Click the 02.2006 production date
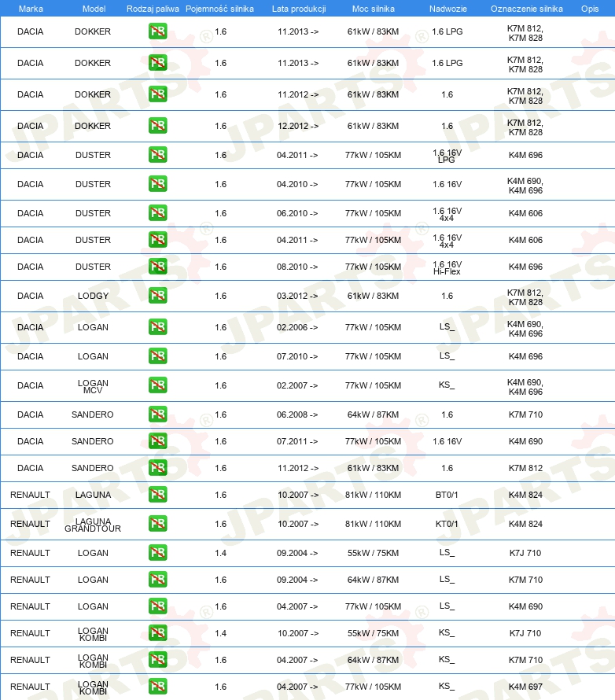Viewport: 615px width, 700px height. pos(297,327)
